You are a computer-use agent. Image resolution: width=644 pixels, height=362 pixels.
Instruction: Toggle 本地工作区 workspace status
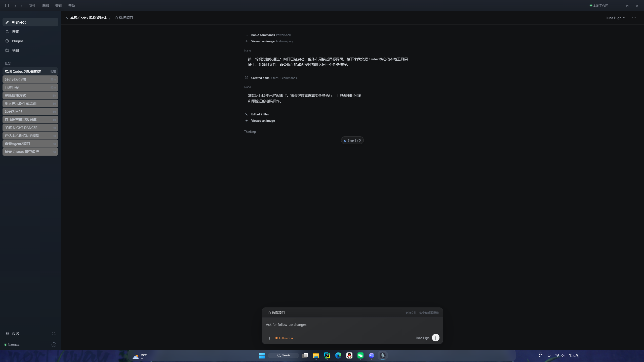(599, 6)
